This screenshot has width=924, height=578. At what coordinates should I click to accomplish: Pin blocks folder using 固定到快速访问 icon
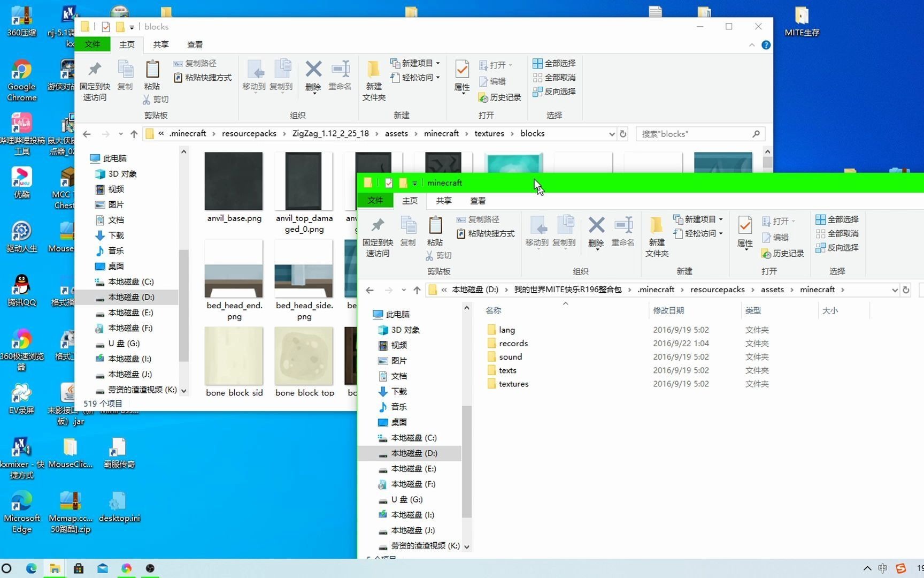click(x=95, y=78)
